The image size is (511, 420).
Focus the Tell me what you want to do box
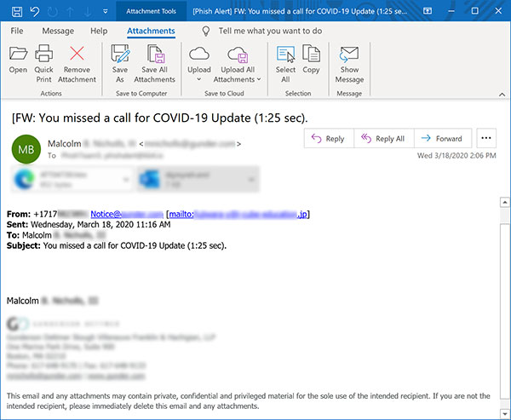click(x=270, y=31)
